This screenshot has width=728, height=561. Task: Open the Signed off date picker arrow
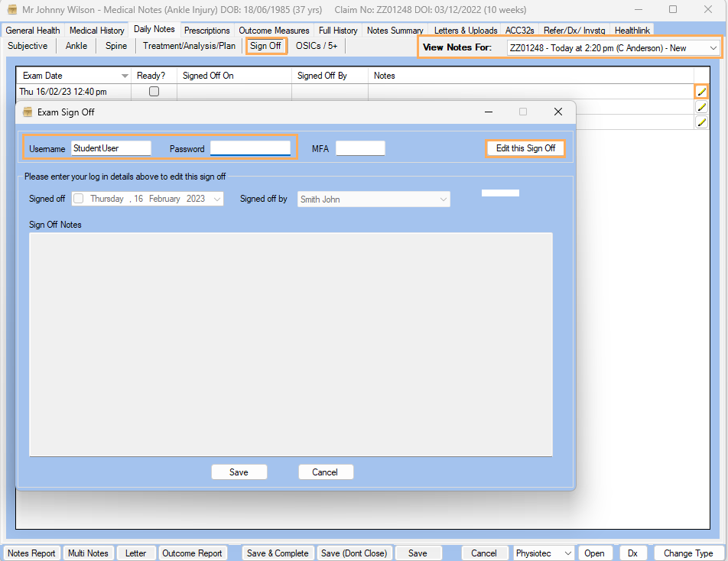pos(217,199)
